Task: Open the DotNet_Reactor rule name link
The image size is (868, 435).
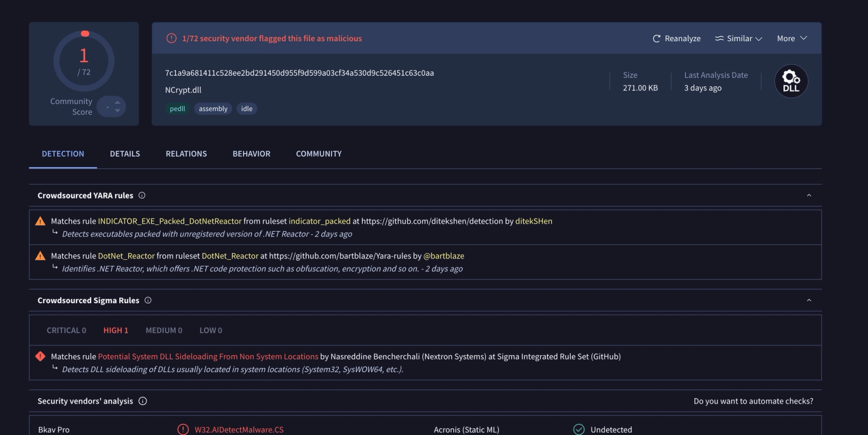Action: click(x=126, y=256)
